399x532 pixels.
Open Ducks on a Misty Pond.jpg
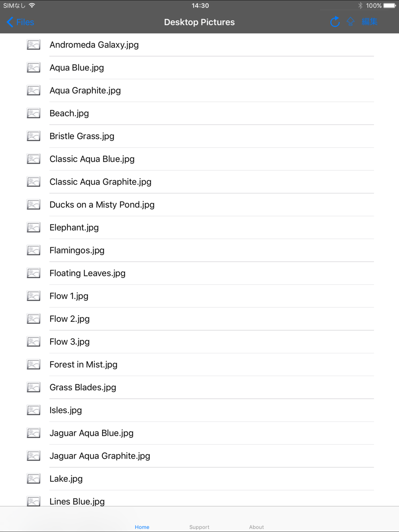tap(199, 205)
